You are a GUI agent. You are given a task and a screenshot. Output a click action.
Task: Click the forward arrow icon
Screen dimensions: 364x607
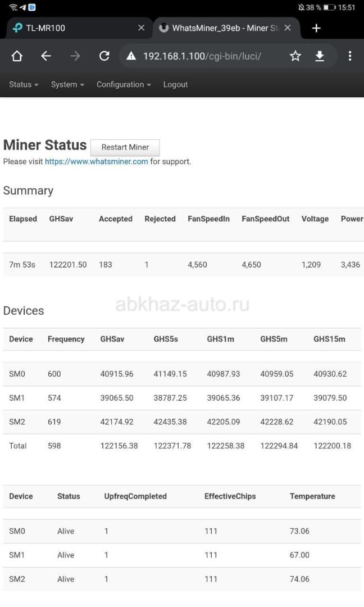(75, 56)
